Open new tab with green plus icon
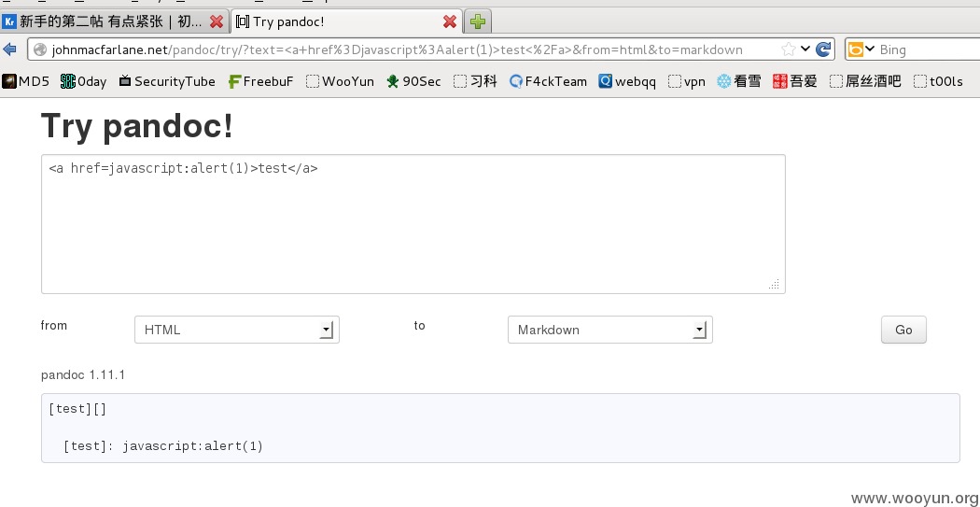Screen dimensions: 980x507 coord(478,21)
